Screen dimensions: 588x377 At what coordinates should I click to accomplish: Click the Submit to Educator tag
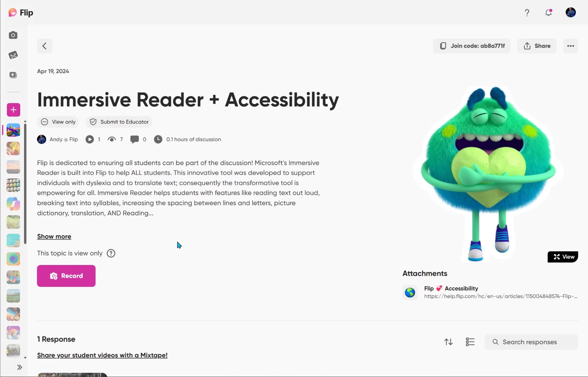point(119,122)
